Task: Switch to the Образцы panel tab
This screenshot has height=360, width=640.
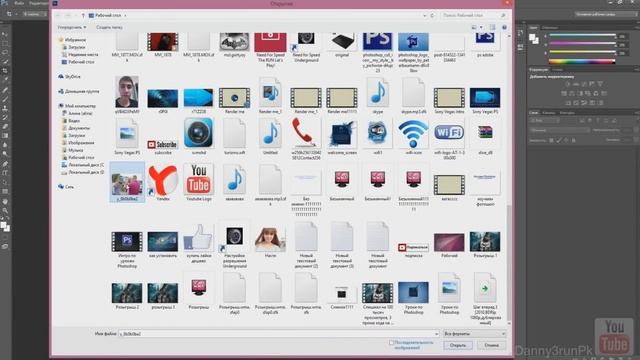Action: point(549,28)
